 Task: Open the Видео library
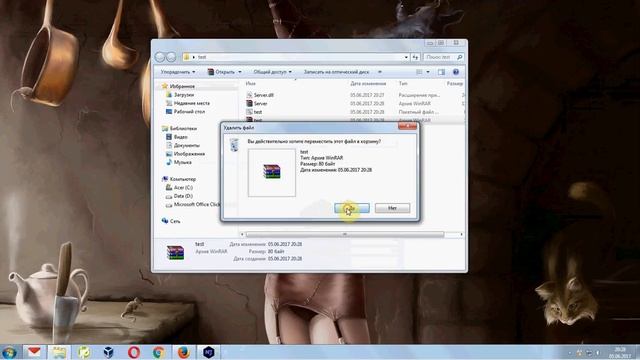tap(180, 137)
